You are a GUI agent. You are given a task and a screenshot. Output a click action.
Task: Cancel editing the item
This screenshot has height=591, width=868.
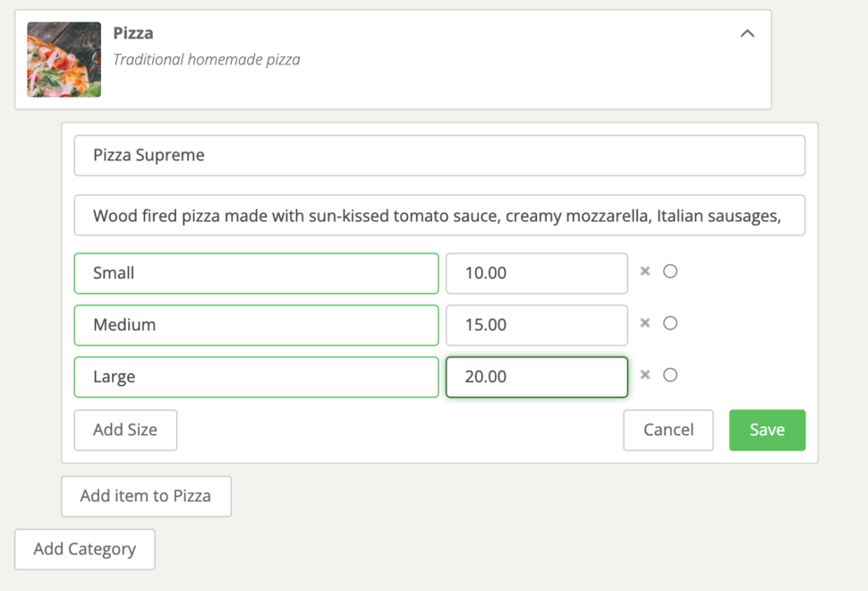668,430
